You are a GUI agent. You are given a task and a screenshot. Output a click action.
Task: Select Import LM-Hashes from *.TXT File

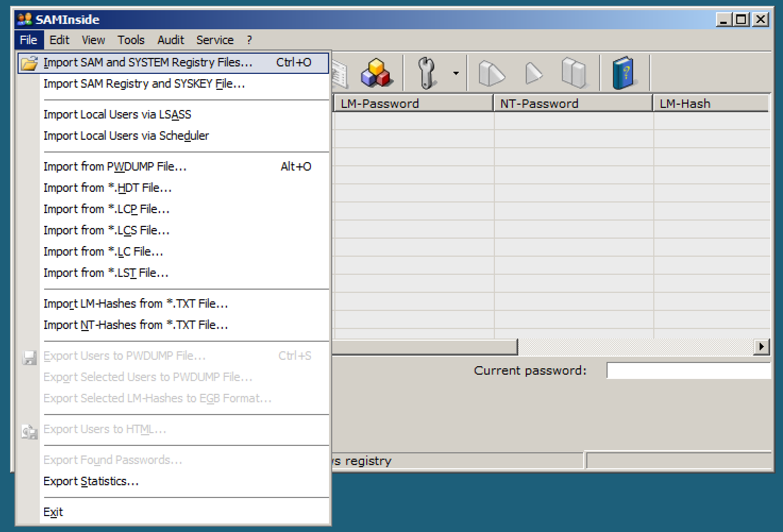click(x=173, y=304)
